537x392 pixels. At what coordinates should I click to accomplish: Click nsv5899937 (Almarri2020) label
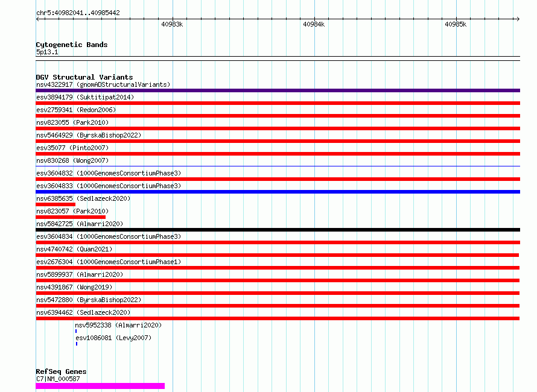click(80, 274)
